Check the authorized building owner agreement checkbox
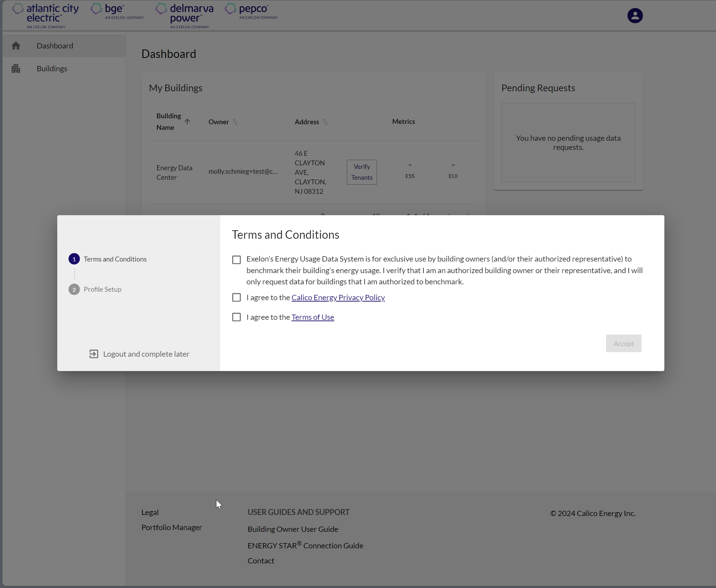Image resolution: width=716 pixels, height=588 pixels. (x=236, y=259)
